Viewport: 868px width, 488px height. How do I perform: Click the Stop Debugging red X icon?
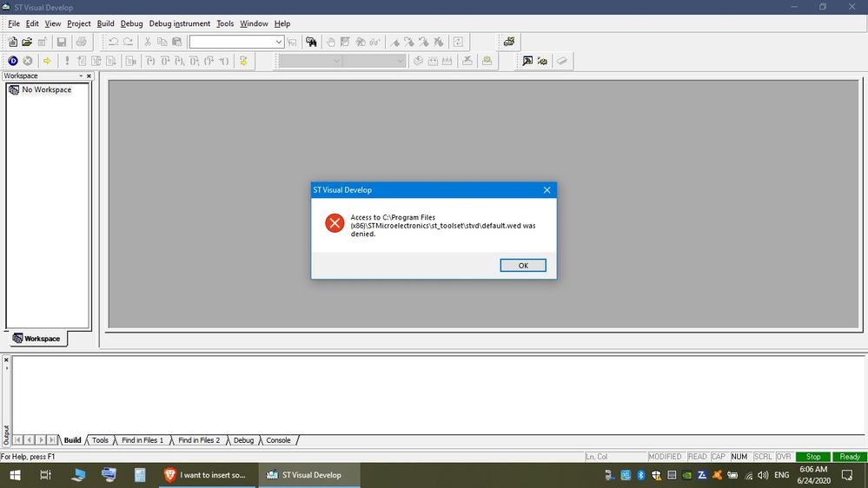(x=27, y=61)
